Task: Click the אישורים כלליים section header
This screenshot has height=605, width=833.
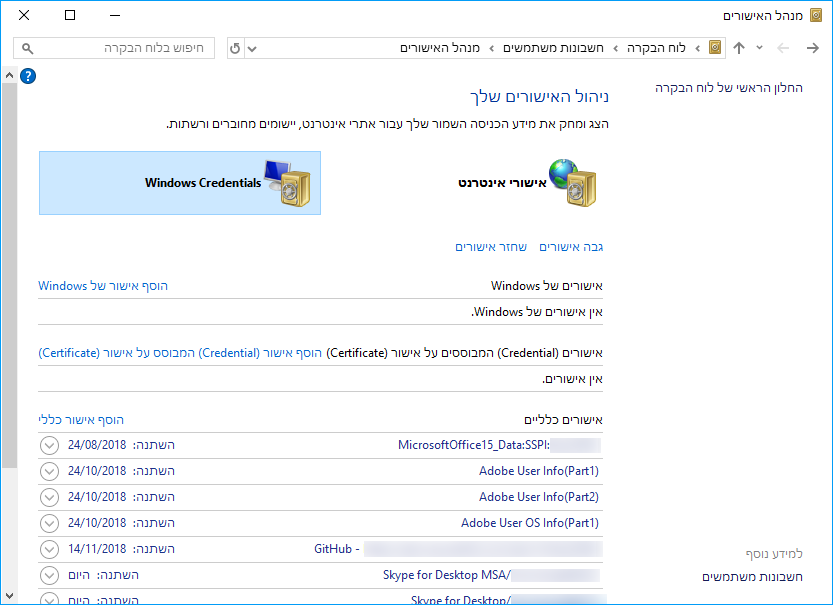Action: 563,420
